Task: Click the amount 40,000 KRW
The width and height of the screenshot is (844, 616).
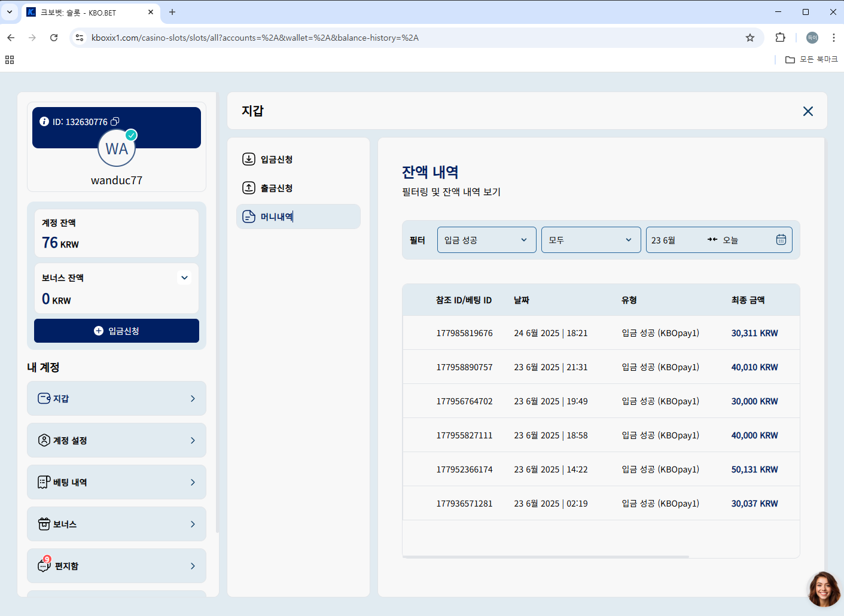Action: 754,435
